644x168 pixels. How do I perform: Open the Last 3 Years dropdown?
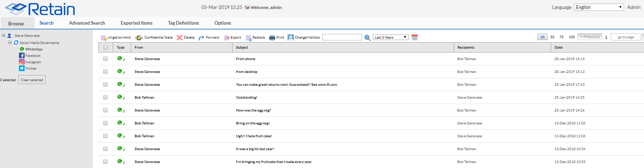[x=390, y=37]
